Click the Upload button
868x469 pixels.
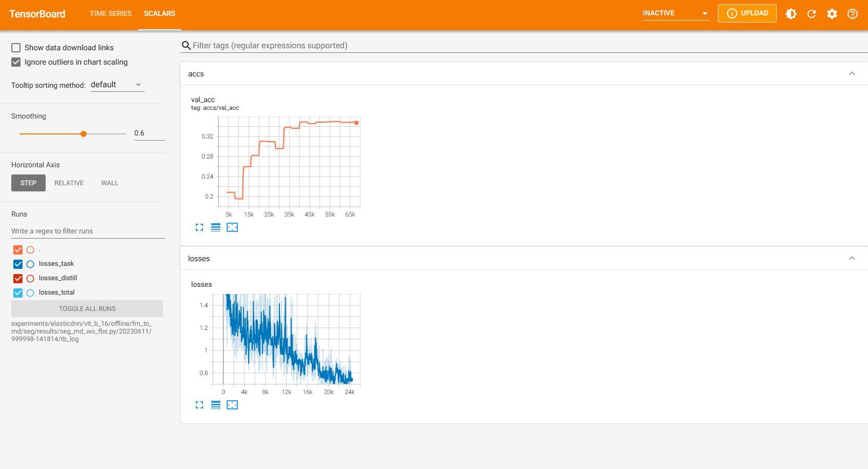747,13
